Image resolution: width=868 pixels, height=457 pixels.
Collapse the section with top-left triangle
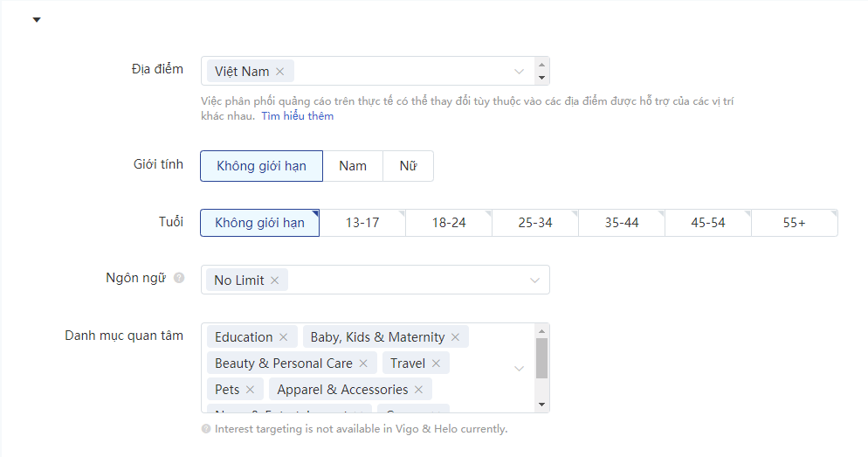click(x=37, y=20)
